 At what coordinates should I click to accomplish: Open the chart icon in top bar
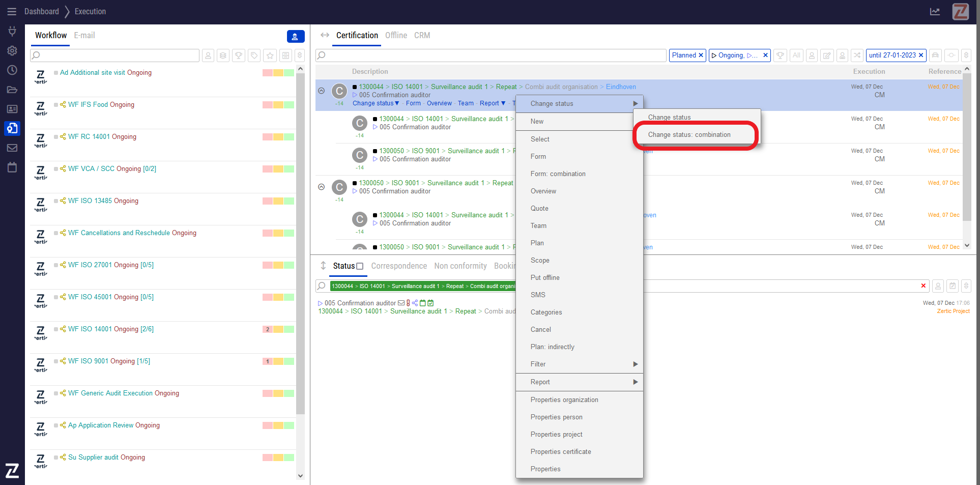coord(935,12)
